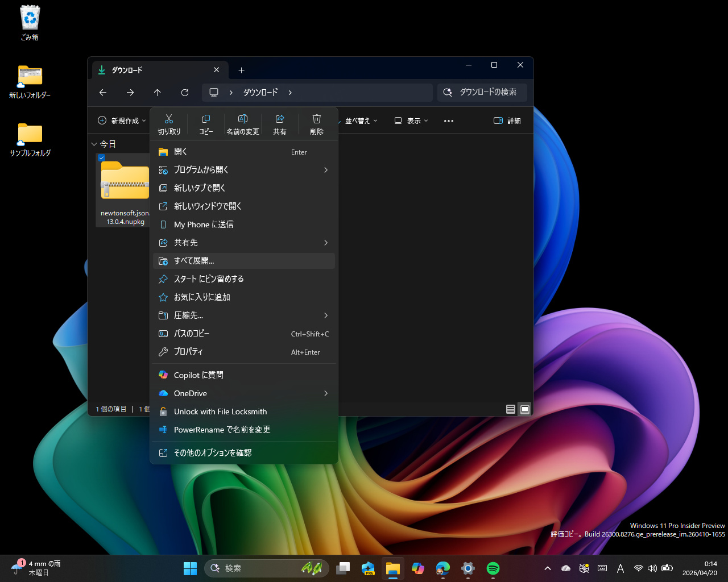This screenshot has height=582, width=728.
Task: Click the Share (共有) toolbar icon
Action: tap(279, 123)
